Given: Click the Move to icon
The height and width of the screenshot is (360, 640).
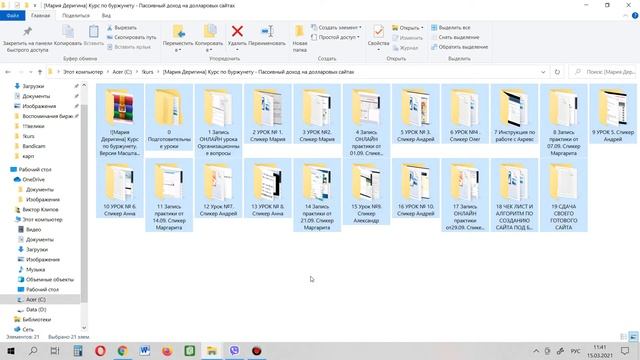Looking at the screenshot, I should [x=178, y=31].
